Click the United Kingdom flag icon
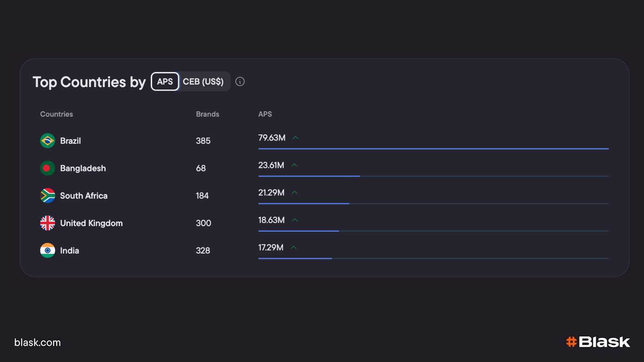The width and height of the screenshot is (644, 362). coord(47,223)
